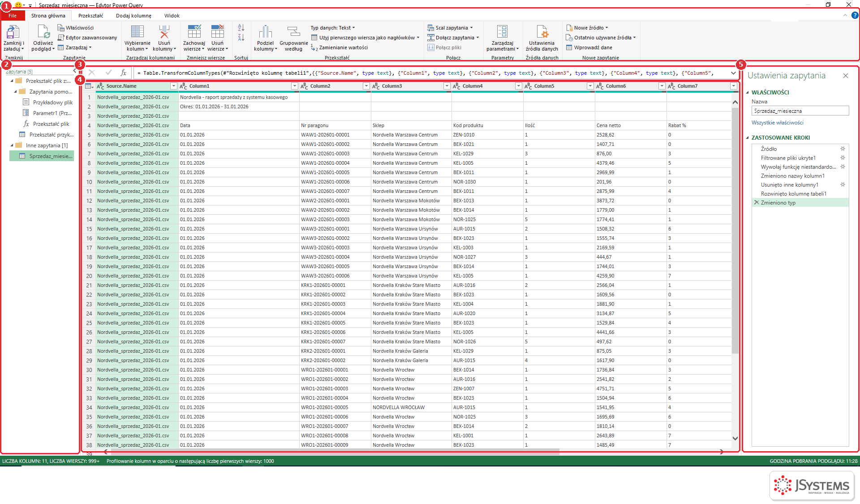Switch to the Widok tab

tap(172, 16)
